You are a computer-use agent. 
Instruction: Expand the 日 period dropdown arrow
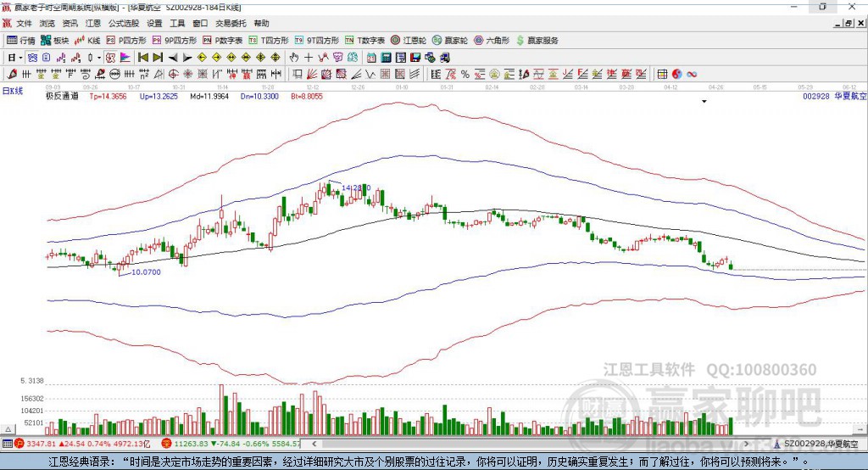click(20, 58)
